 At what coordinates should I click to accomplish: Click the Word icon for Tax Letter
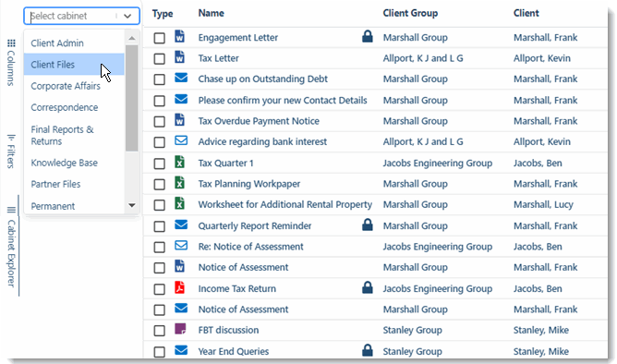coord(179,57)
